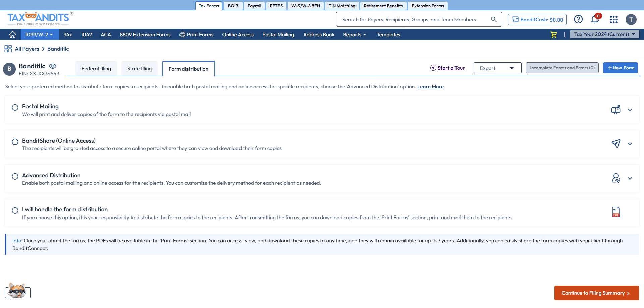Screen dimensions: 644x308
Task: Click the Banditllc payer avatar B
Action: pyautogui.click(x=9, y=69)
